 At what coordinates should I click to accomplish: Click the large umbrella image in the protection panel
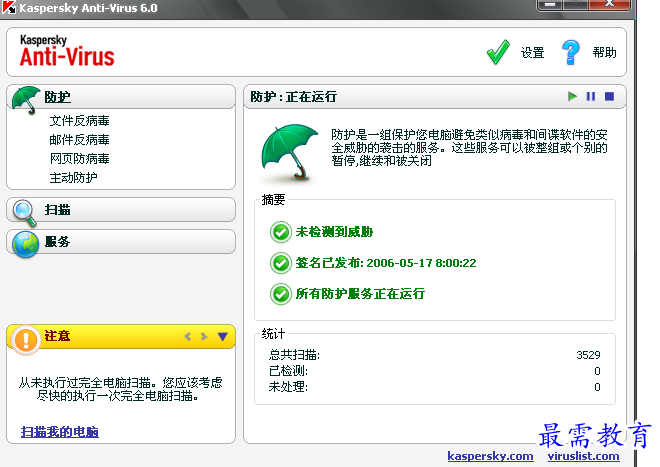coord(290,152)
